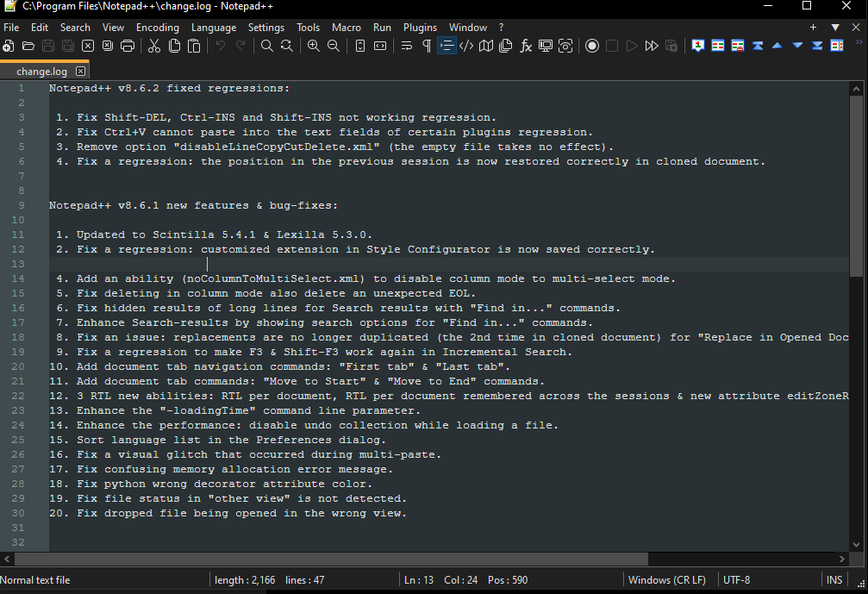Close the change.log tab via its X
This screenshot has width=868, height=594.
80,71
